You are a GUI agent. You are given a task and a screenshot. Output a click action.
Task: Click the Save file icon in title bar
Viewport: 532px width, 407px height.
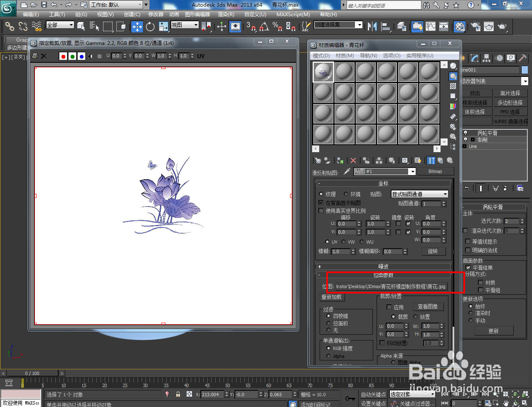coord(44,5)
